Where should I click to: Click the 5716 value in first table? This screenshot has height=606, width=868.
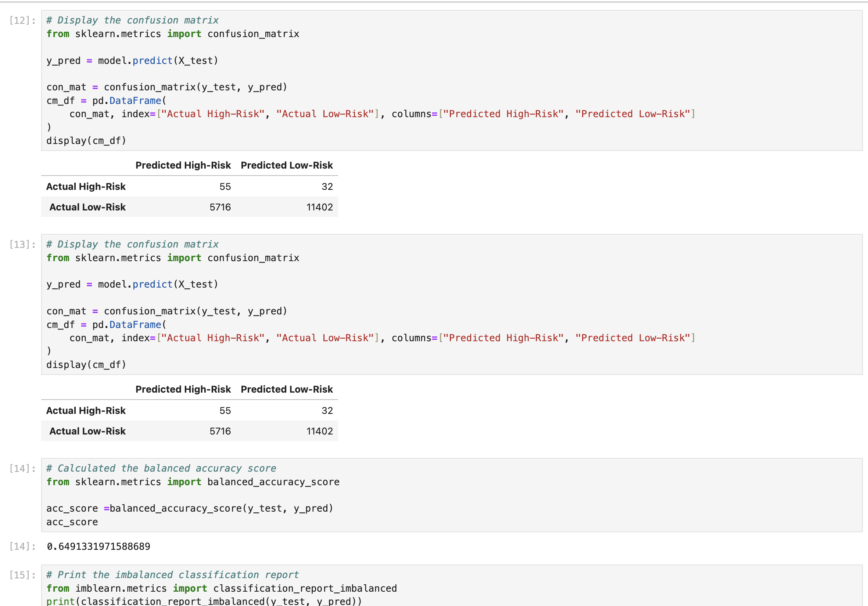pyautogui.click(x=220, y=207)
